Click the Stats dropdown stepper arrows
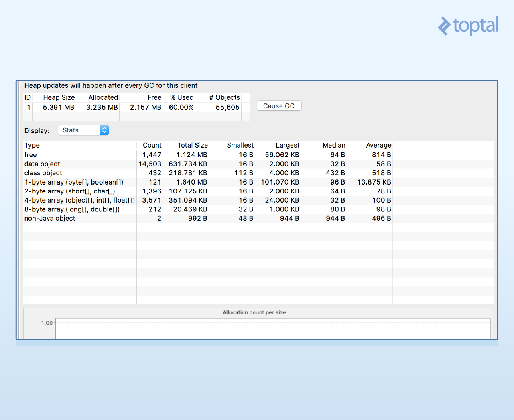 (104, 130)
